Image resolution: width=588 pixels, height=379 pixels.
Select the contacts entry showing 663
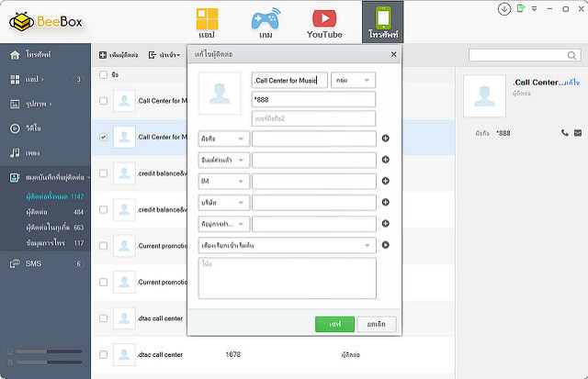click(55, 228)
